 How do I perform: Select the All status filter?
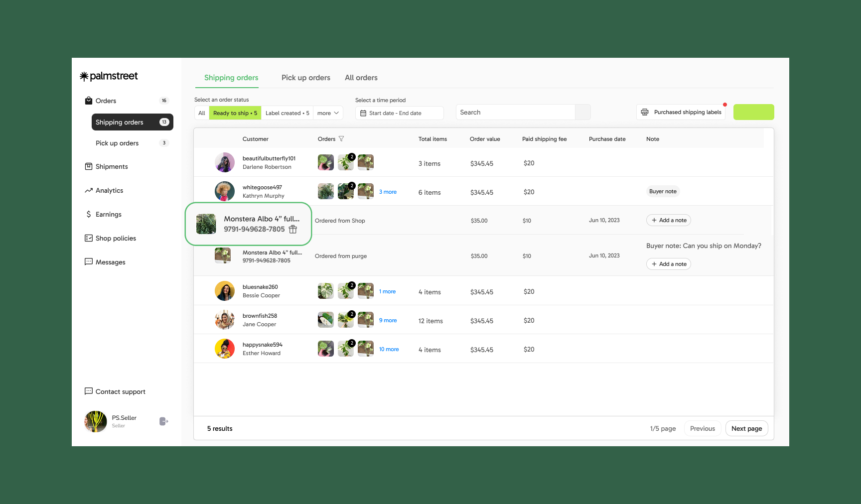tap(202, 113)
